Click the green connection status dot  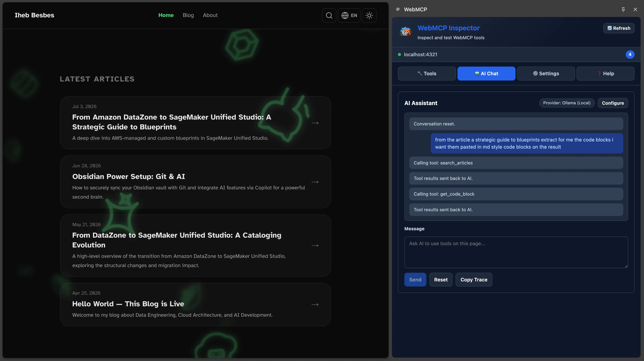coord(399,55)
